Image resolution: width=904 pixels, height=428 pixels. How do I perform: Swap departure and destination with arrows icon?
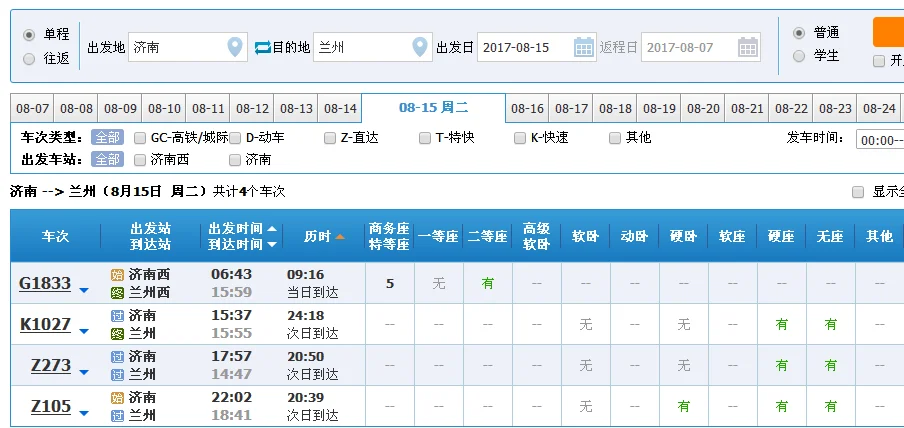(262, 47)
